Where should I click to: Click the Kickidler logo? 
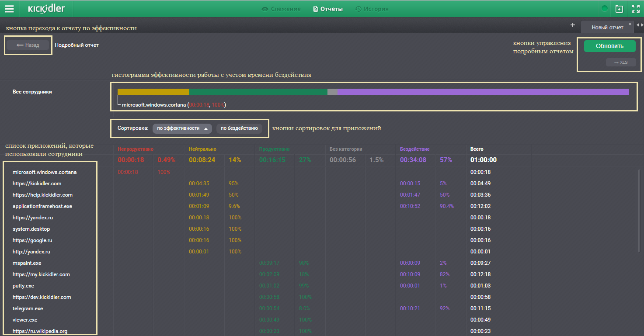pyautogui.click(x=46, y=9)
